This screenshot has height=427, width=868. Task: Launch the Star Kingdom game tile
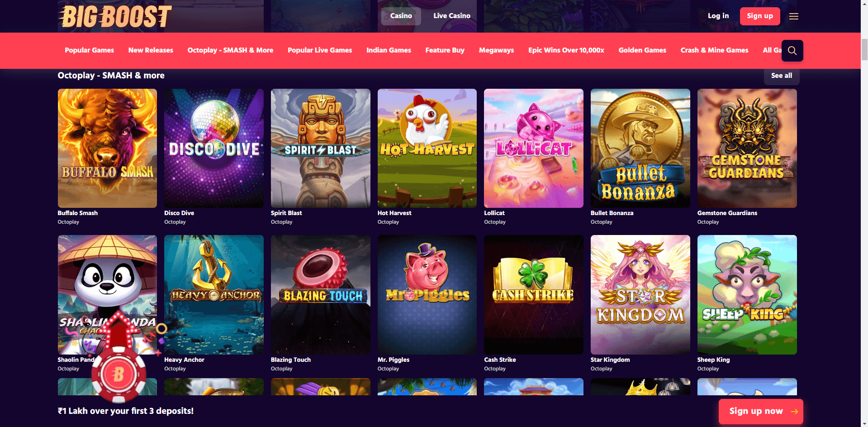pos(640,295)
